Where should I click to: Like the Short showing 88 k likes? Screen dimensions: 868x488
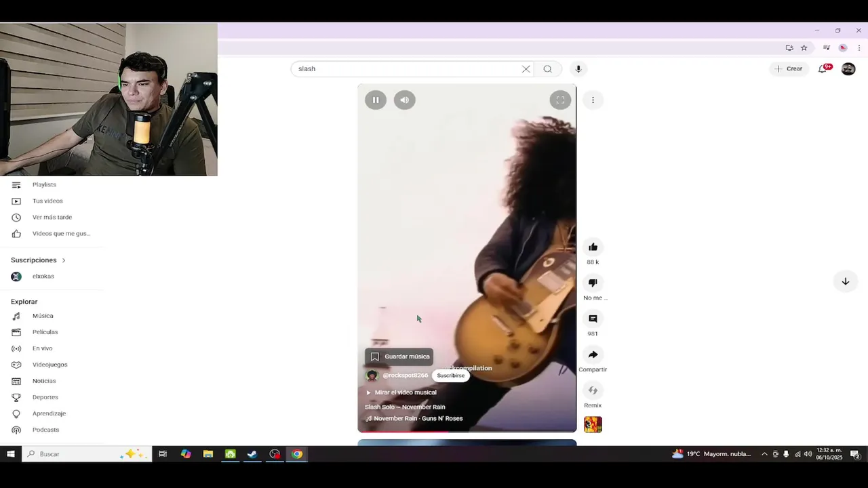tap(593, 247)
